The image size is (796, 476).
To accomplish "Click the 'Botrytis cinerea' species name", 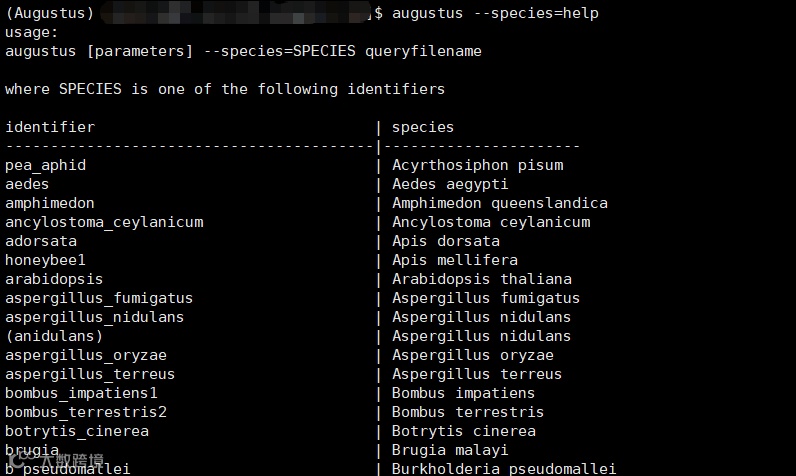I will pyautogui.click(x=463, y=431).
